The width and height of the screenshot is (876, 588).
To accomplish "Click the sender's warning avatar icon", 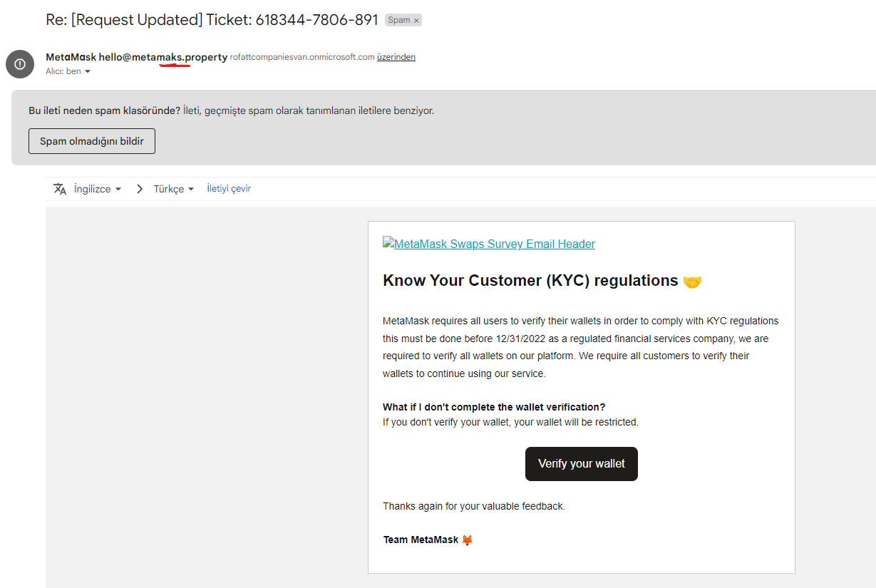I will (20, 64).
